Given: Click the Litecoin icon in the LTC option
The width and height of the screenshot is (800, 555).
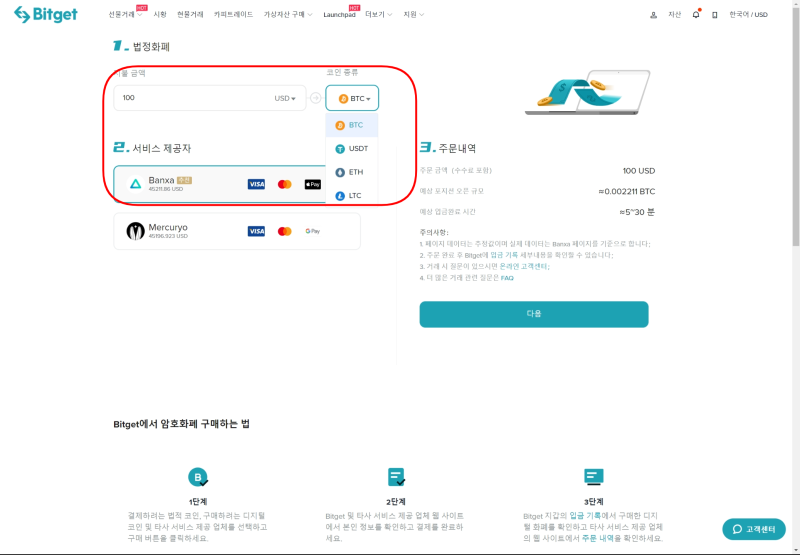Looking at the screenshot, I should coord(340,195).
